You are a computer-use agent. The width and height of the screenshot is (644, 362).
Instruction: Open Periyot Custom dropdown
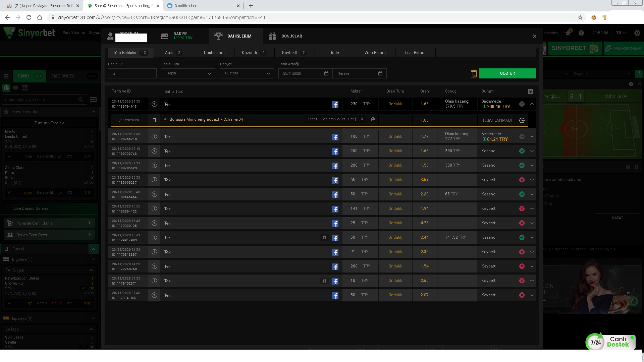(x=247, y=73)
